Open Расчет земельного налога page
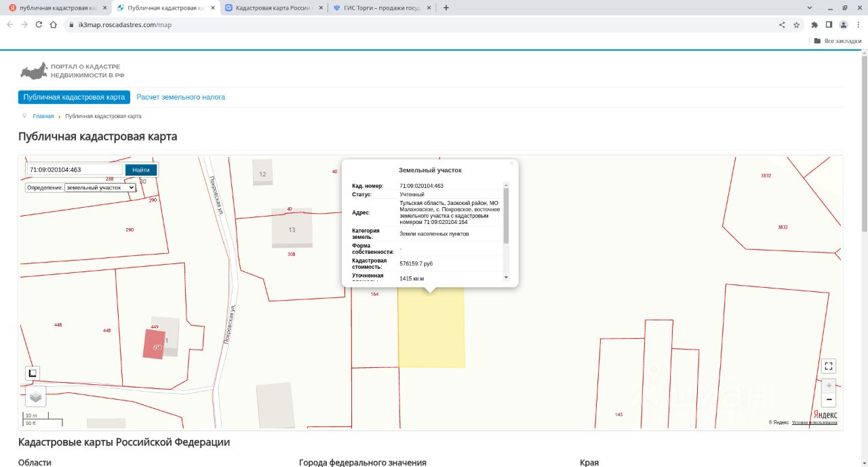 181,97
